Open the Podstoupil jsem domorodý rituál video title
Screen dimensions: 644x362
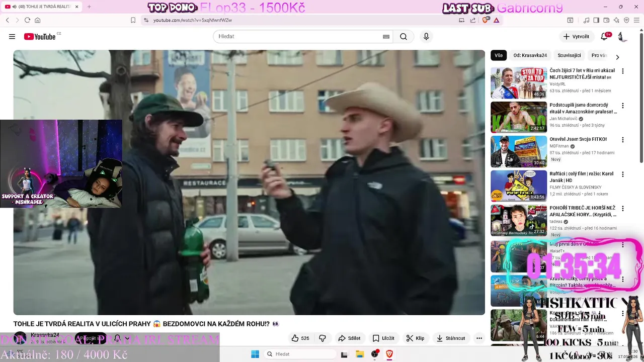point(582,109)
